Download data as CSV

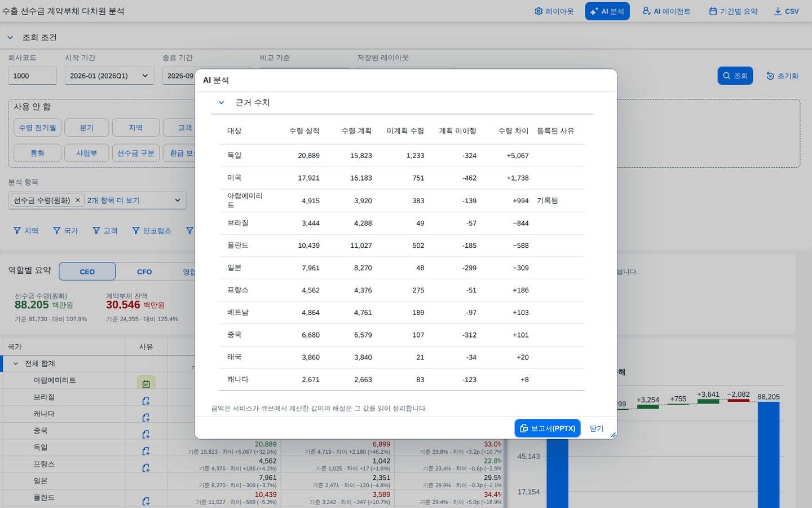(x=786, y=11)
